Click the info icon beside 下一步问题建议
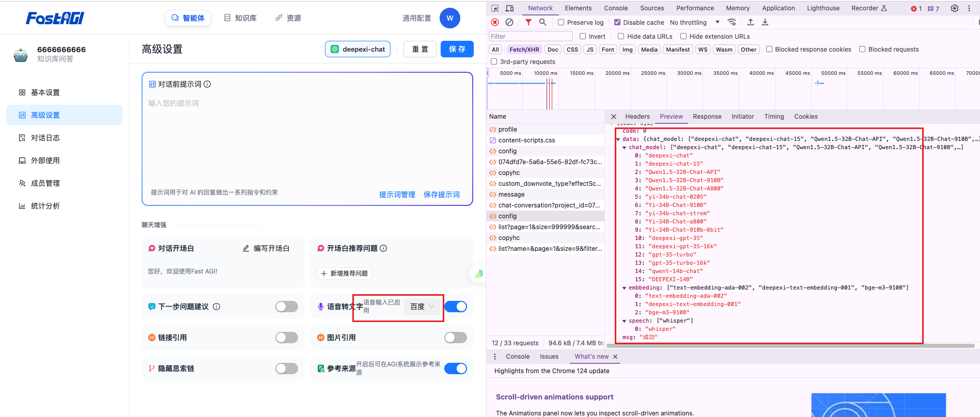The width and height of the screenshot is (980, 417). (216, 307)
